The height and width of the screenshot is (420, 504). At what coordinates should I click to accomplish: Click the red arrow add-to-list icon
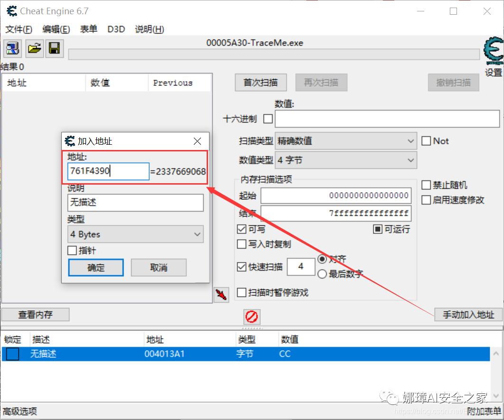(x=221, y=294)
